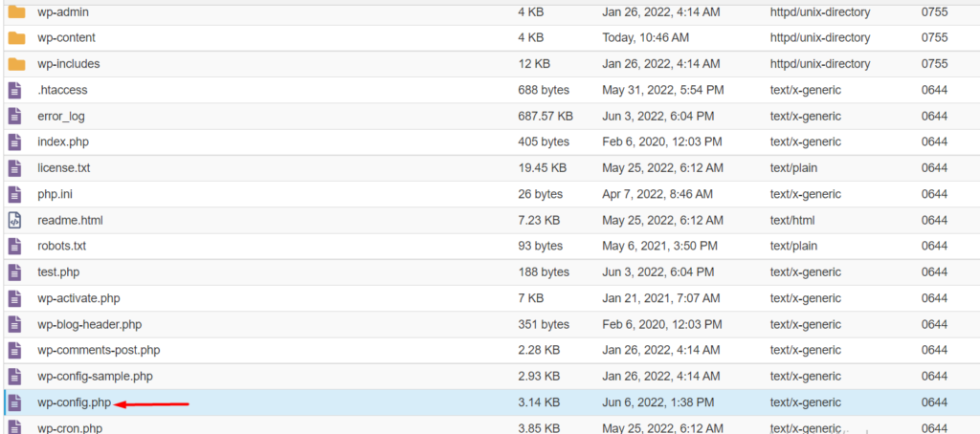The height and width of the screenshot is (434, 980).
Task: Click the readme.html code file icon
Action: click(x=14, y=221)
